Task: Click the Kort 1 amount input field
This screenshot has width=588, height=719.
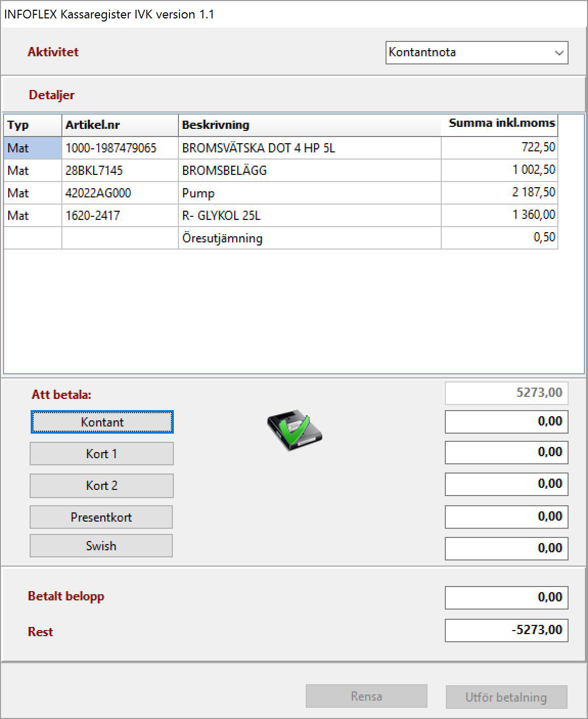Action: (507, 453)
